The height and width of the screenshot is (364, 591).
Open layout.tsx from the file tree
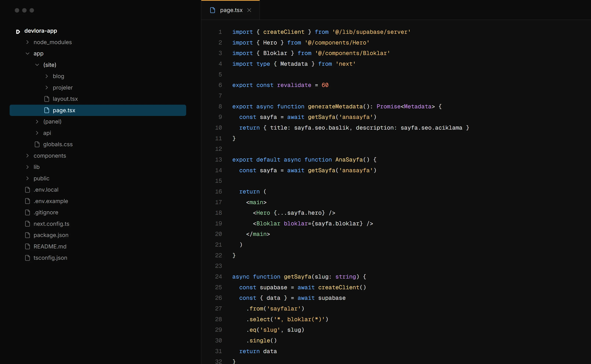pyautogui.click(x=65, y=99)
